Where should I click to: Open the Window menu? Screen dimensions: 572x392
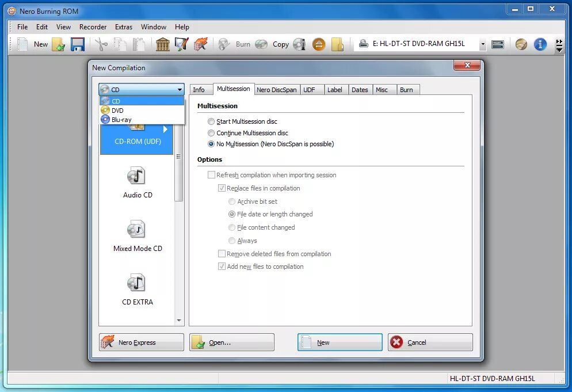click(154, 27)
